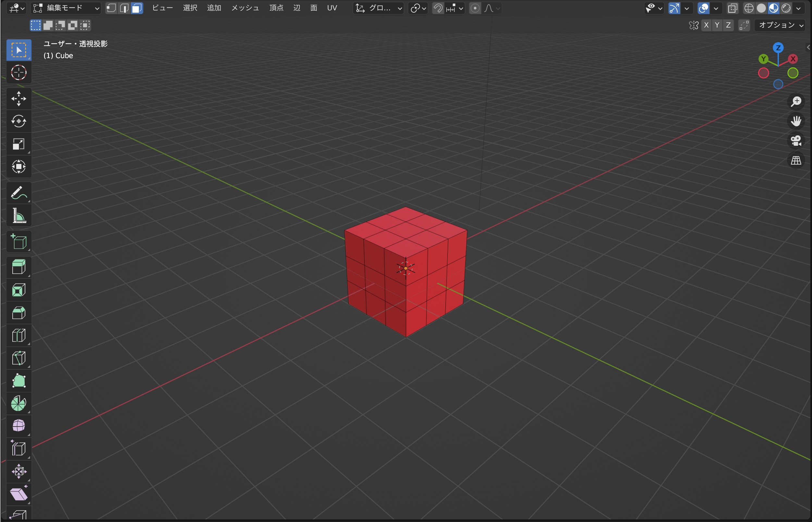Open the 追加 menu
812x522 pixels.
pos(214,8)
